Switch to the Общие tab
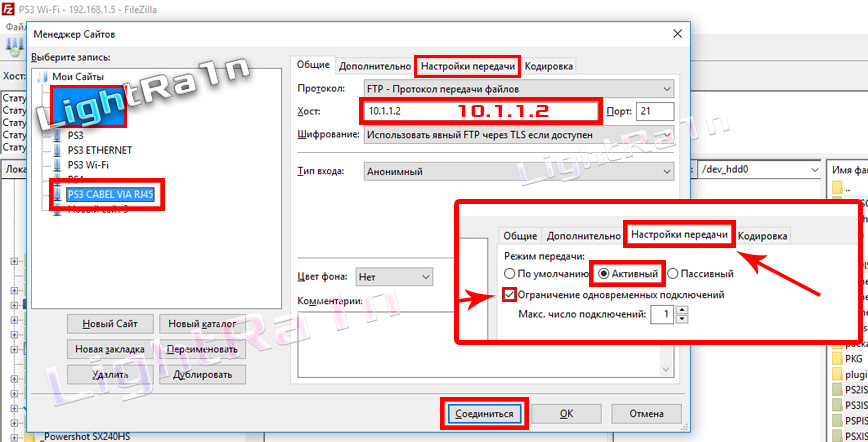This screenshot has height=442, width=868. 313,65
